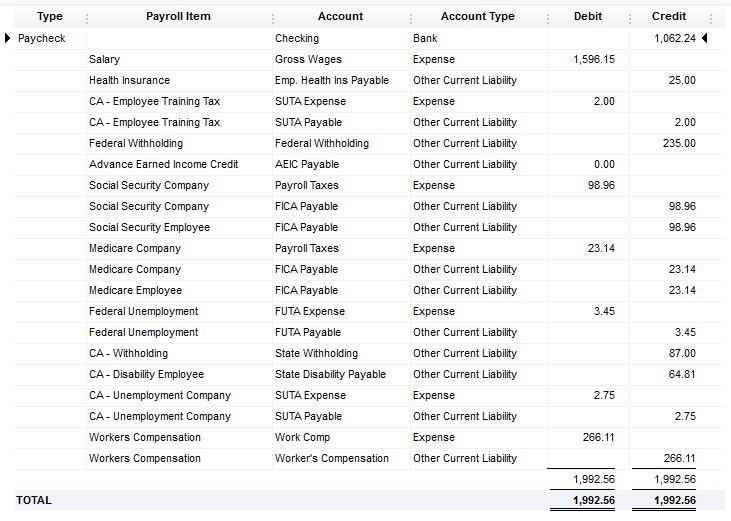The image size is (731, 521).
Task: Click the grip handle after the Account header
Action: point(410,17)
